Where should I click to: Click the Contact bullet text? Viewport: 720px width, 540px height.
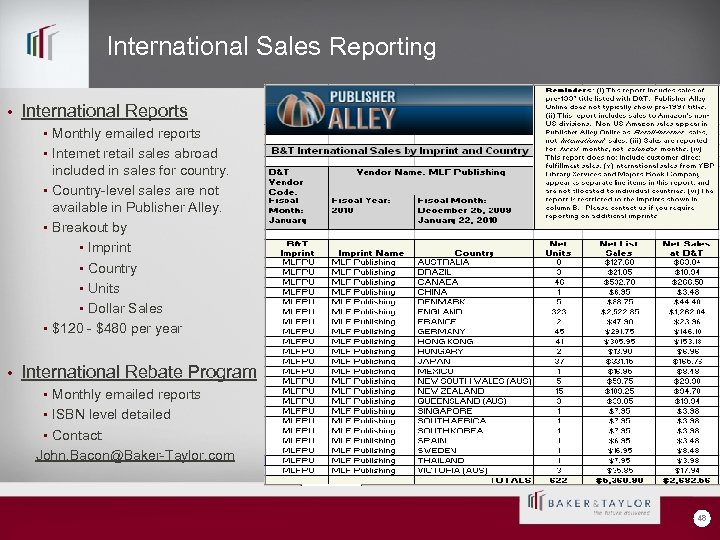(77, 435)
